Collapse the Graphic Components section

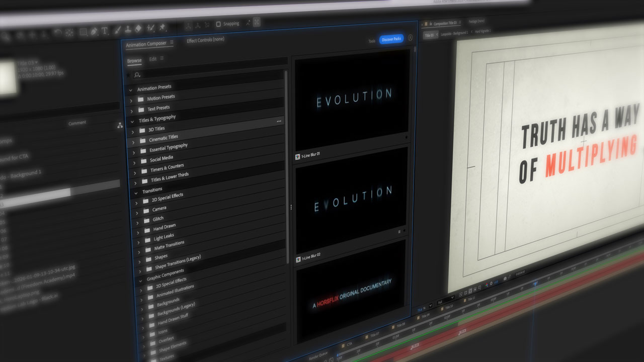(140, 281)
